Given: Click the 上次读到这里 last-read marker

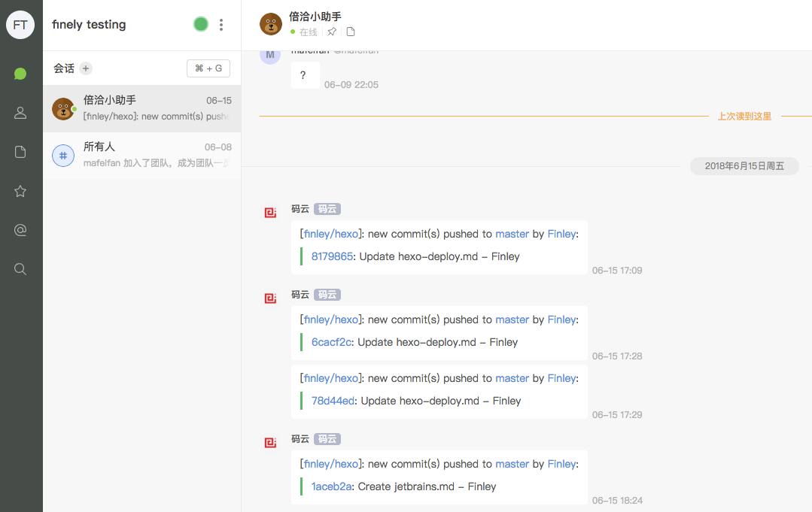Looking at the screenshot, I should coord(744,117).
